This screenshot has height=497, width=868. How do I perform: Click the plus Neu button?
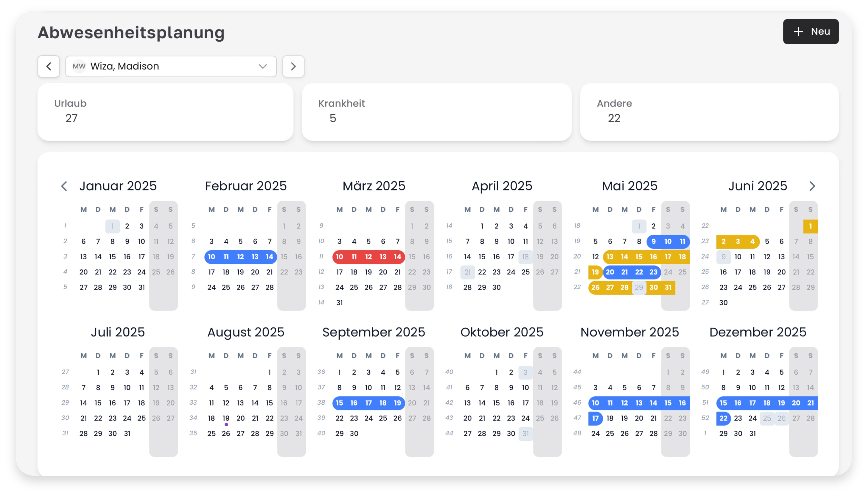(810, 32)
